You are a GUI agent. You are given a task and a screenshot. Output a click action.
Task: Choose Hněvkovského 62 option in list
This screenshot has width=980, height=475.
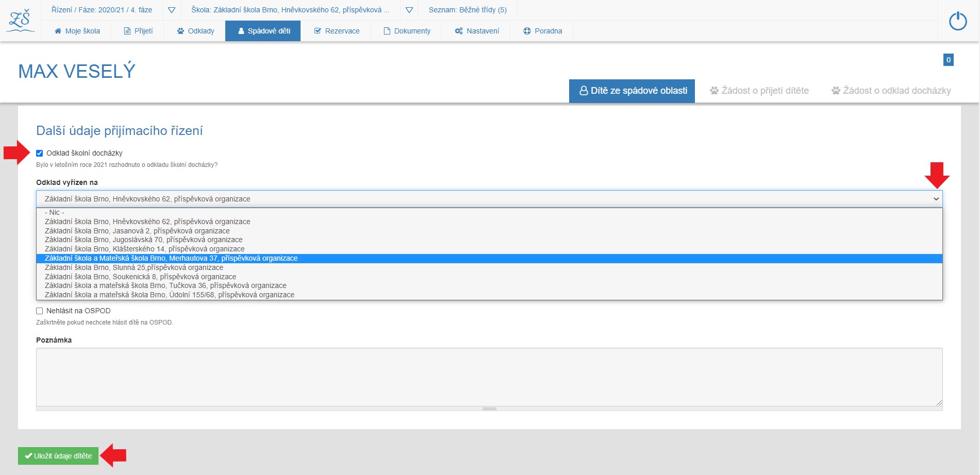point(489,222)
